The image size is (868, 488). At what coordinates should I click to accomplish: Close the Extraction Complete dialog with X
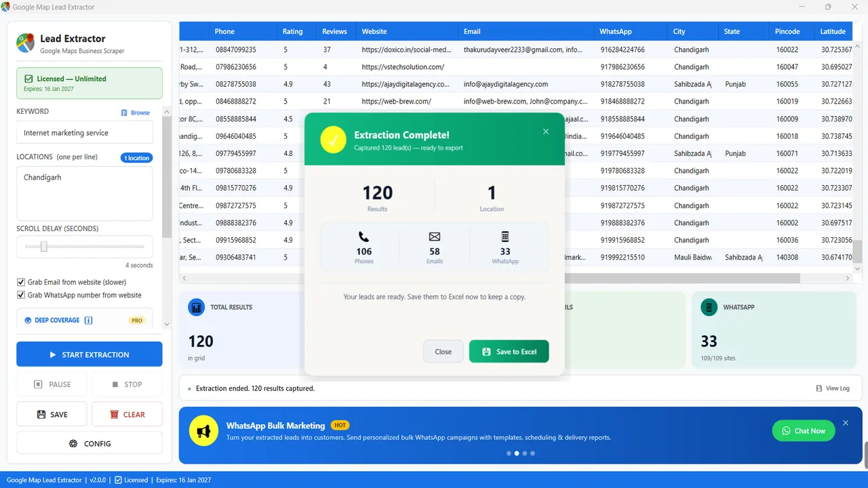coord(546,131)
